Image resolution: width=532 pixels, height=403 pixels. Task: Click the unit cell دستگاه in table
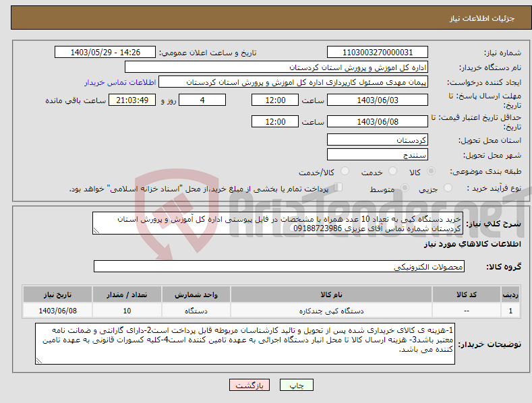click(196, 311)
